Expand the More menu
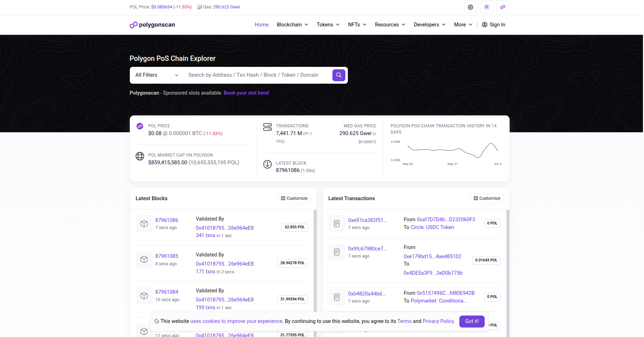Viewport: 644px width, 337px height. coord(463,25)
